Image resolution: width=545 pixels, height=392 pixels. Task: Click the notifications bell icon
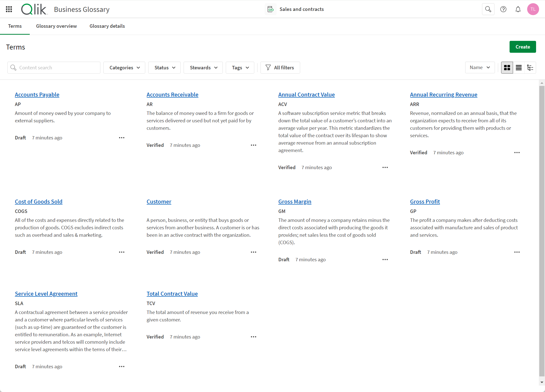point(518,9)
